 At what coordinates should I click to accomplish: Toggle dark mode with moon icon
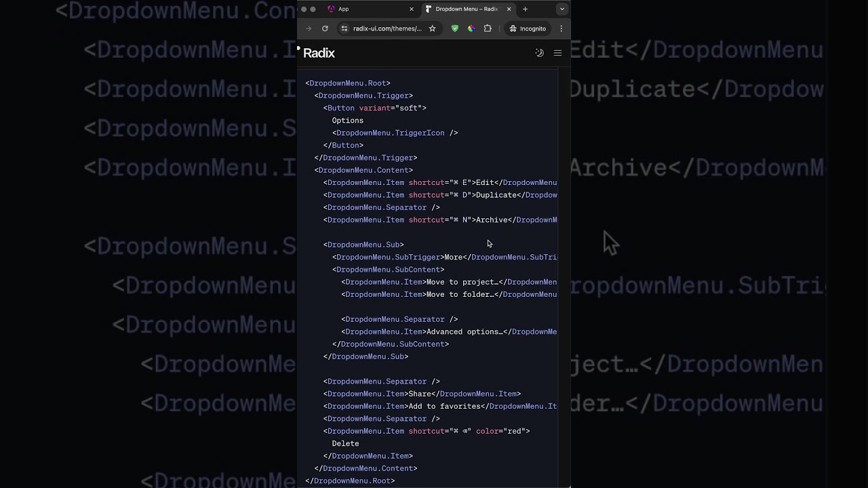pos(539,53)
